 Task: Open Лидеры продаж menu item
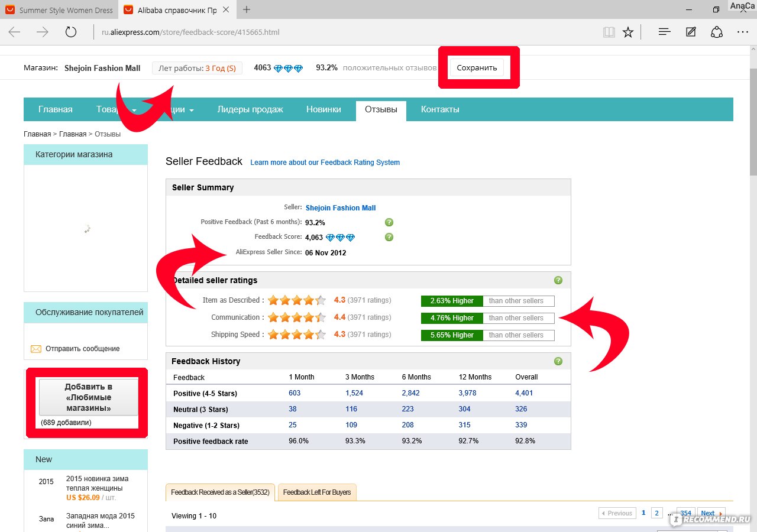point(250,109)
